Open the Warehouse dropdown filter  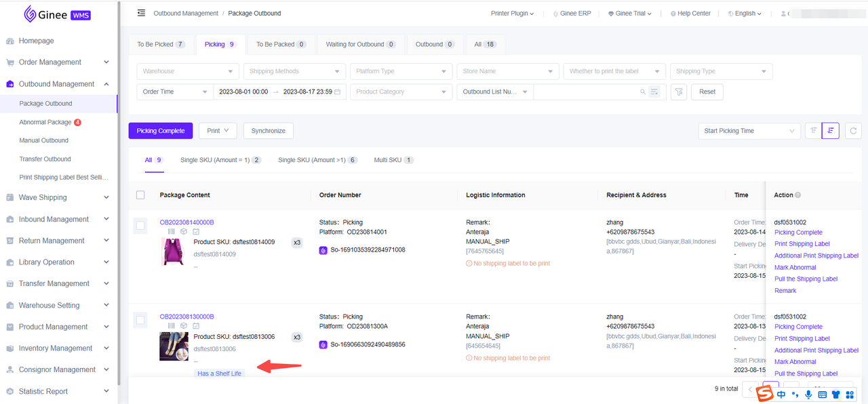pos(188,71)
